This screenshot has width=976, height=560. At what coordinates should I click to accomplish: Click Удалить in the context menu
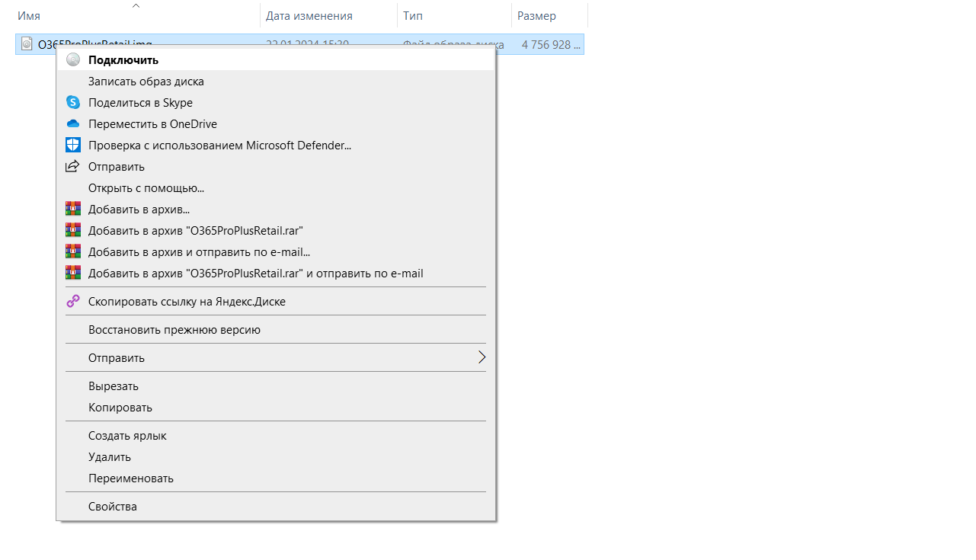(110, 457)
